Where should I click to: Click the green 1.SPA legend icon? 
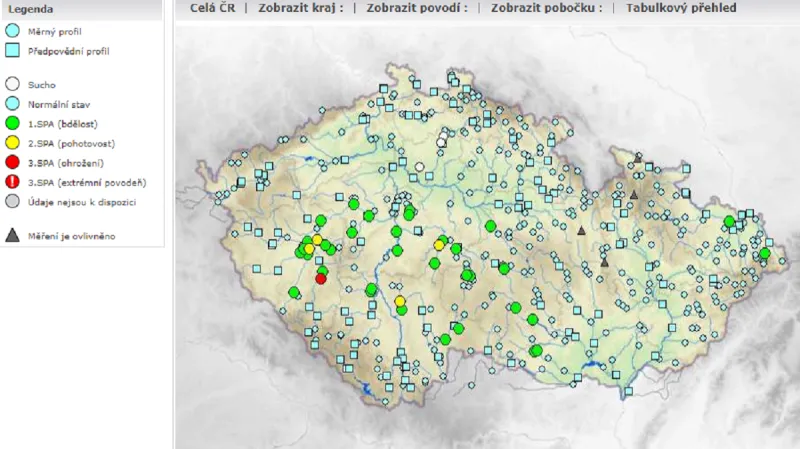pyautogui.click(x=12, y=123)
